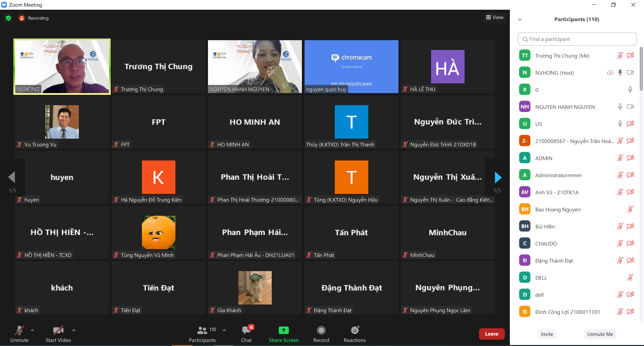Click the Invite button
This screenshot has height=346, width=644.
(x=547, y=334)
